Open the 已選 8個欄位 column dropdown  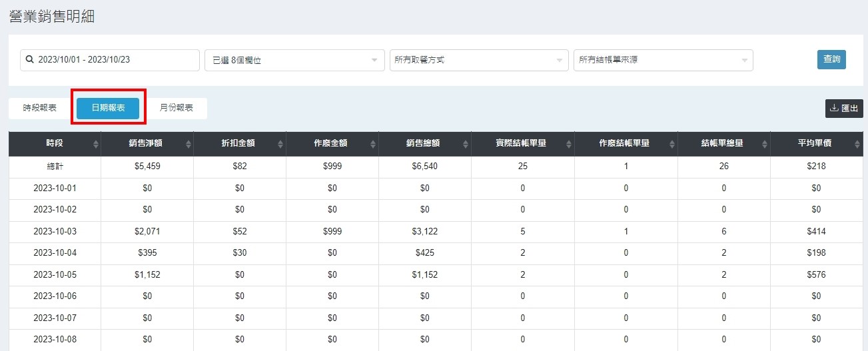tap(294, 60)
